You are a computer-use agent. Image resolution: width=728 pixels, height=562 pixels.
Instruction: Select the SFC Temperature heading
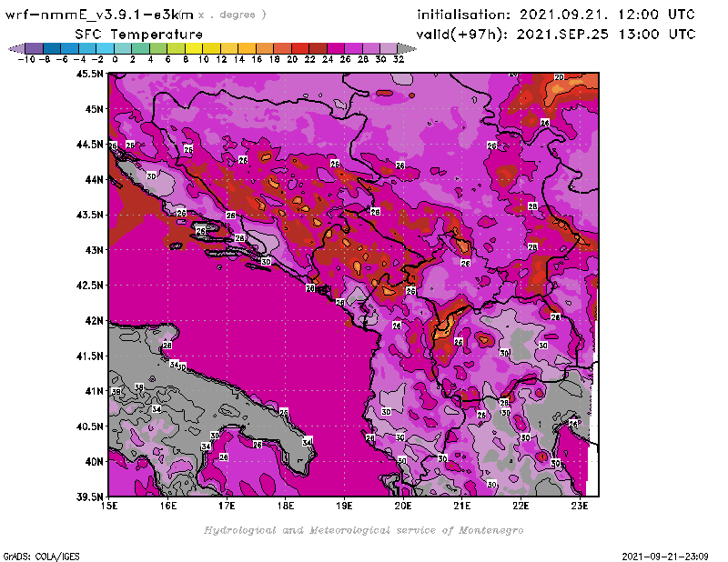[x=139, y=35]
